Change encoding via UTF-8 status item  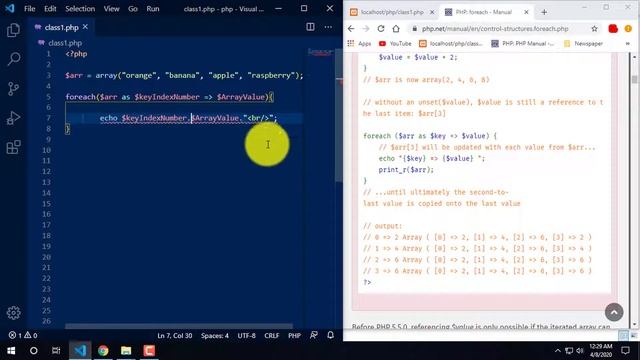pyautogui.click(x=247, y=336)
